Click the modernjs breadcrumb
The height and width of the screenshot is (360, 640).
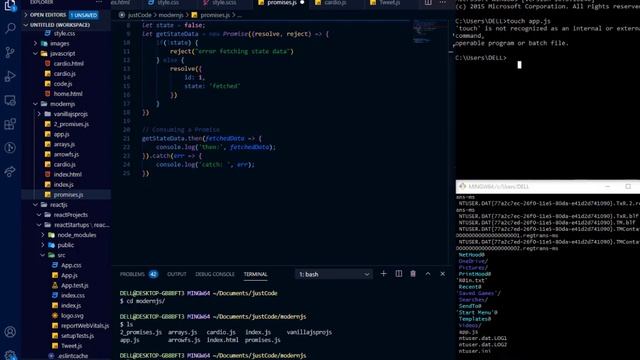[x=171, y=15]
